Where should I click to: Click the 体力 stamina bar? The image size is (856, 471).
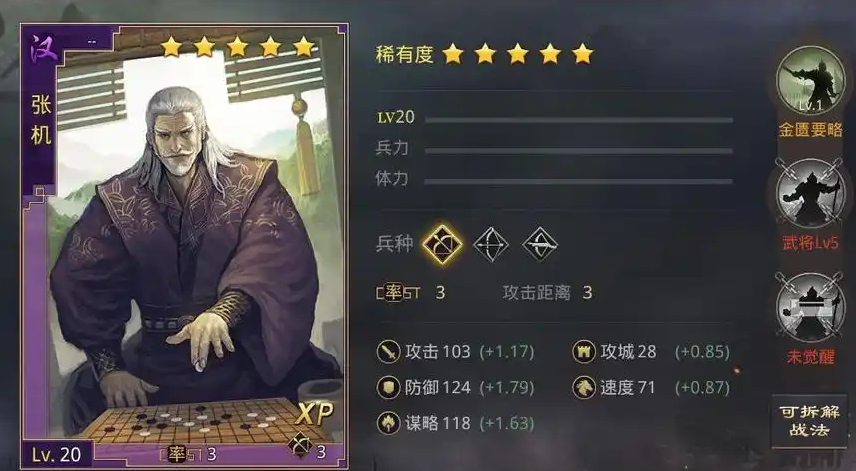pyautogui.click(x=579, y=181)
